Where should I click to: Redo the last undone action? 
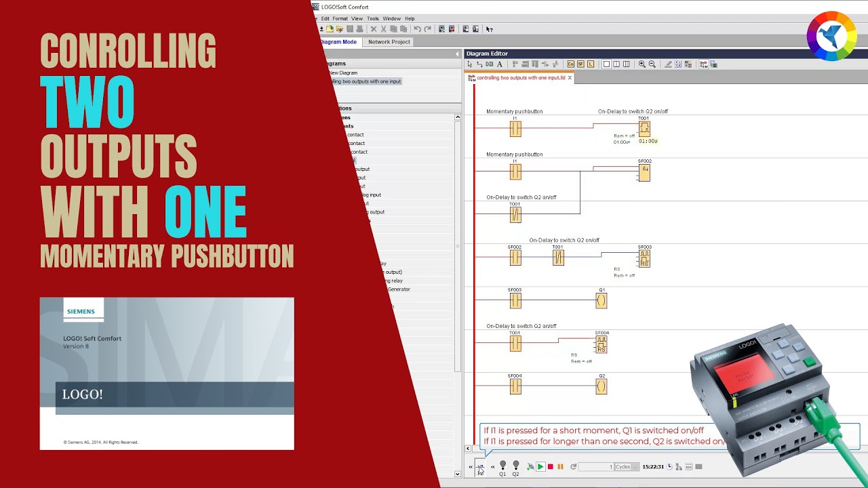(428, 29)
